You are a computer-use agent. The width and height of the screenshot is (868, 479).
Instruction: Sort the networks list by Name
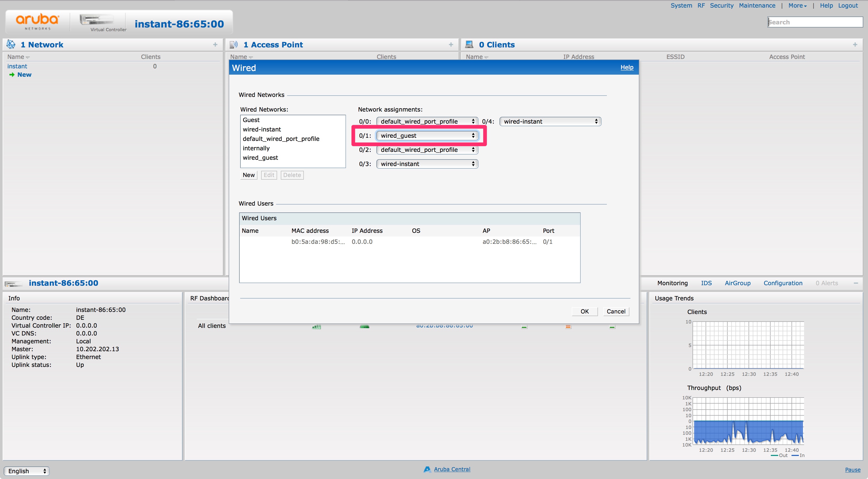[18, 57]
